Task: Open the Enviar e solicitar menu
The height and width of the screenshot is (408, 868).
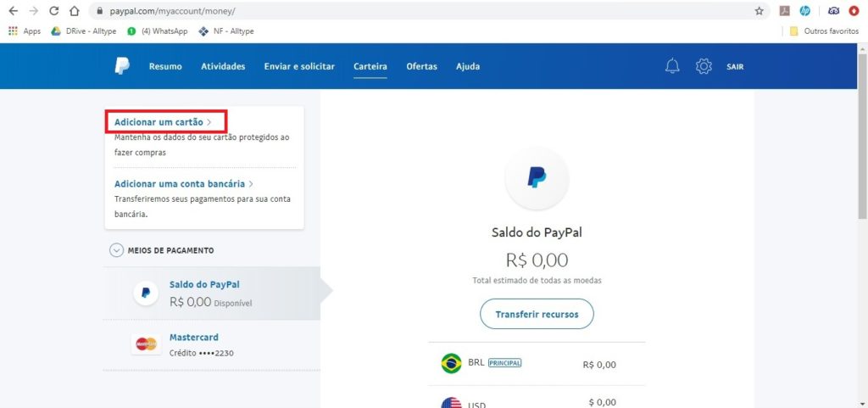Action: coord(299,66)
